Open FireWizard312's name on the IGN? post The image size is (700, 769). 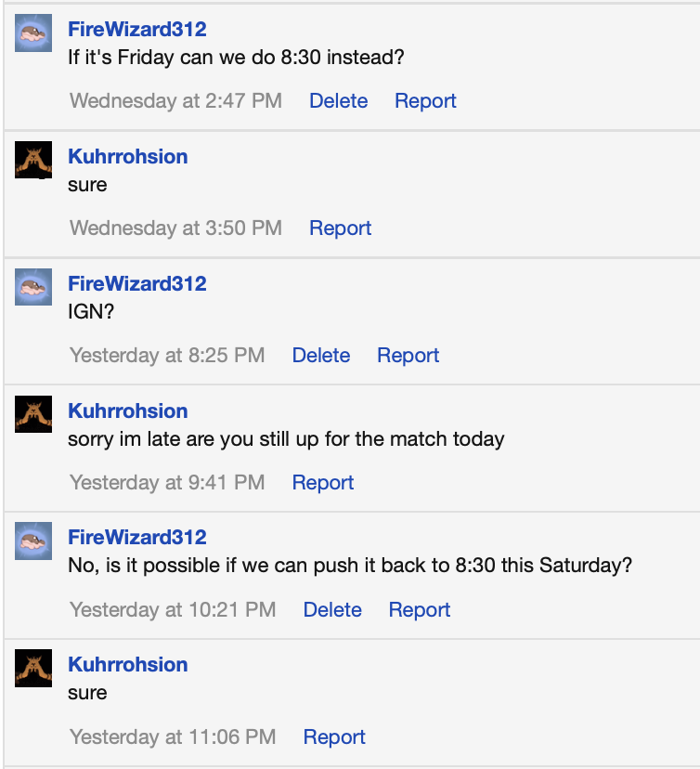click(x=137, y=283)
